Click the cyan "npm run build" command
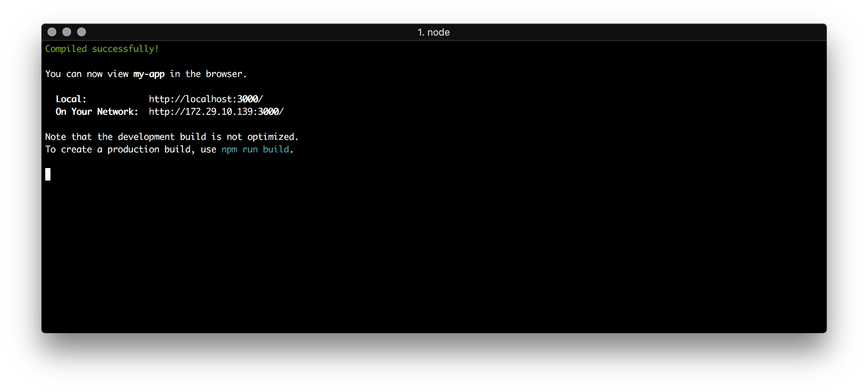 (x=255, y=150)
